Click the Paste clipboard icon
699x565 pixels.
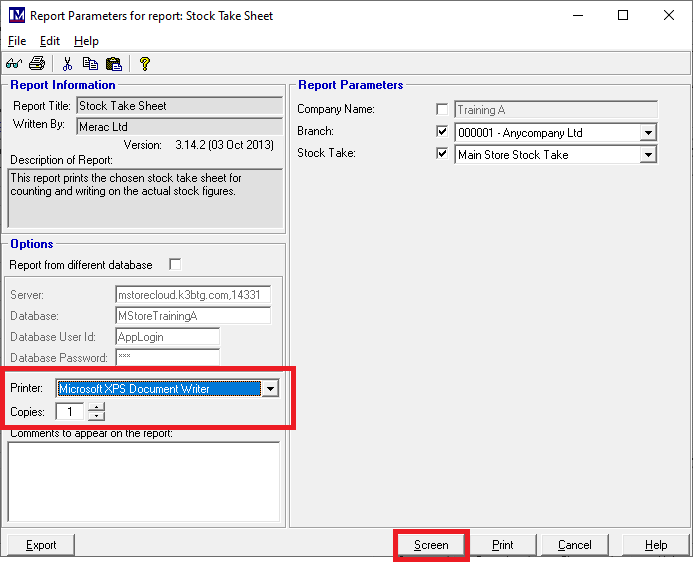114,64
